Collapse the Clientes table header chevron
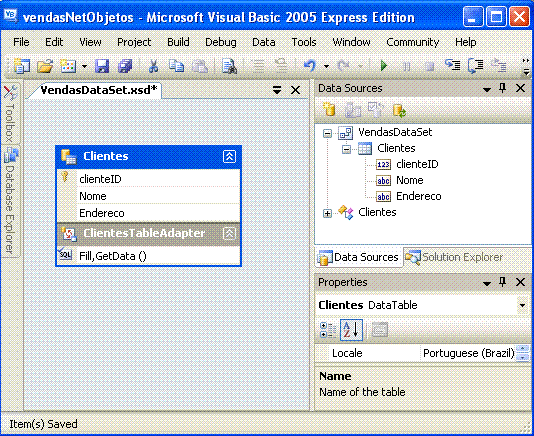This screenshot has width=534, height=436. (x=229, y=156)
